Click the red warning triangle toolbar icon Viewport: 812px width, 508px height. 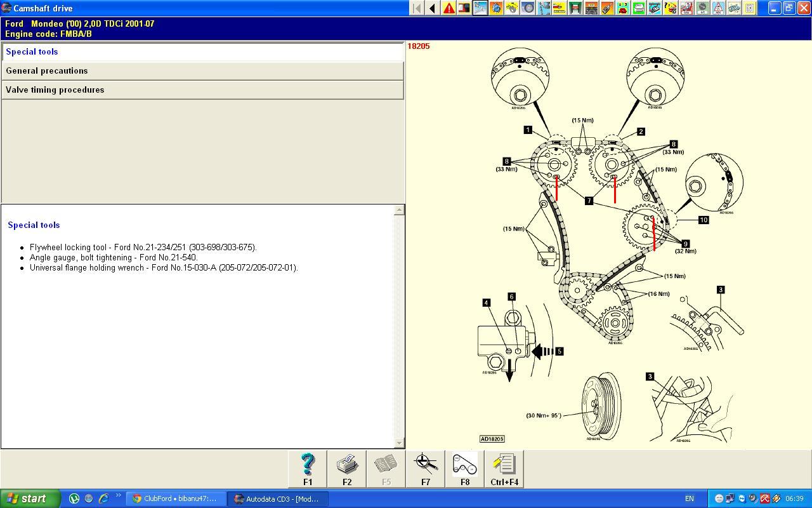(x=449, y=8)
